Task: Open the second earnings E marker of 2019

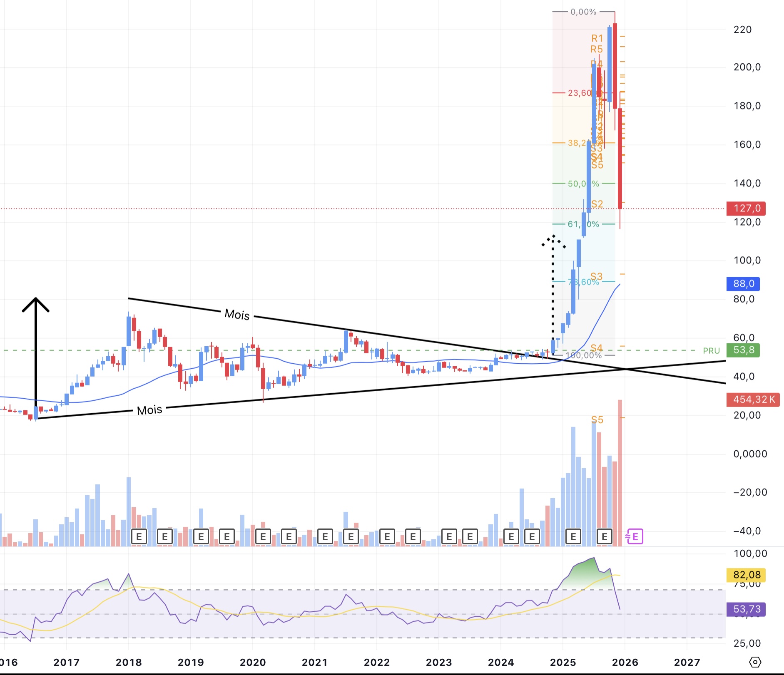Action: click(x=227, y=536)
